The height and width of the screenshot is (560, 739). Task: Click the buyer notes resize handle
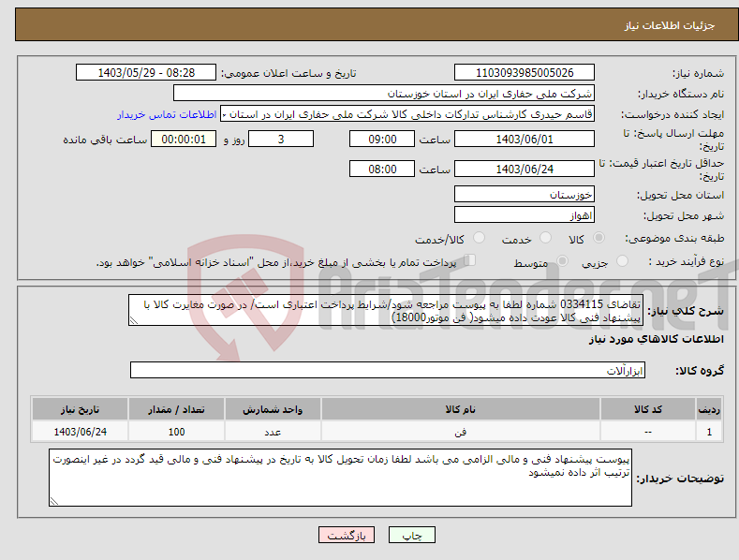click(53, 502)
